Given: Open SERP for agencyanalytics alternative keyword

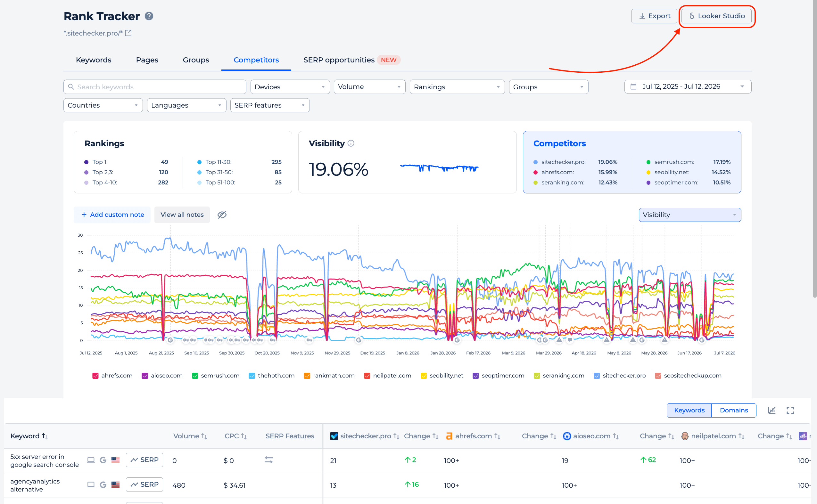Looking at the screenshot, I should [144, 485].
